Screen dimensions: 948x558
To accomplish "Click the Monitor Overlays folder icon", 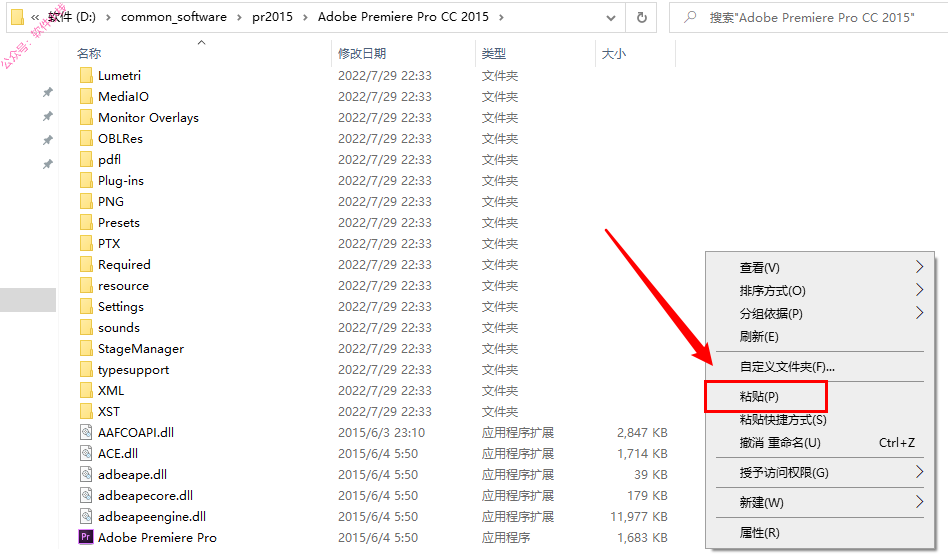I will (x=86, y=117).
